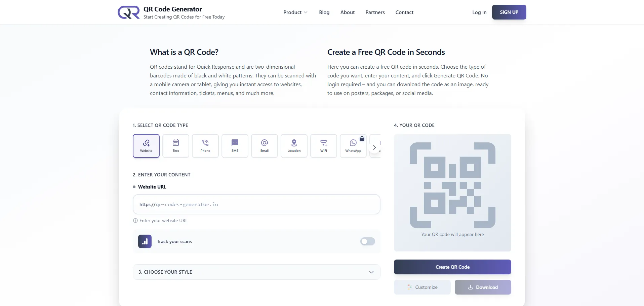Choose the Email QR code type
644x306 pixels.
pyautogui.click(x=265, y=146)
